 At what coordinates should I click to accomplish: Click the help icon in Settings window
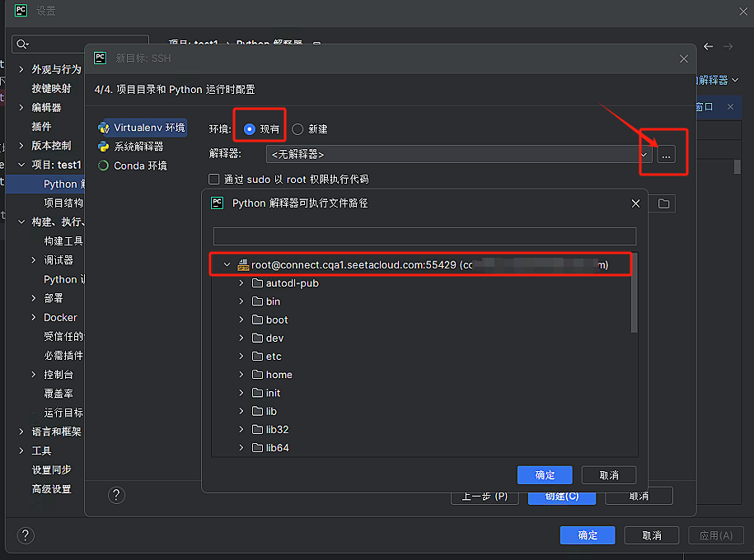click(x=26, y=535)
